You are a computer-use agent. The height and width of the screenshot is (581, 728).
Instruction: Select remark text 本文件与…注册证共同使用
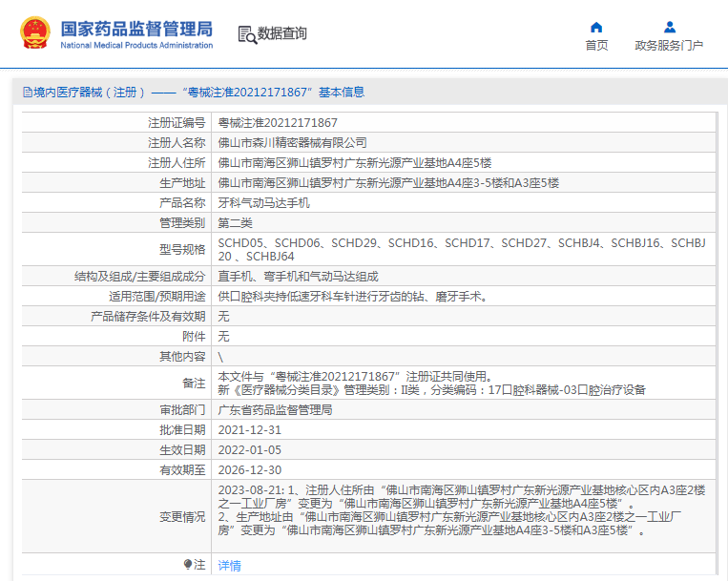click(355, 376)
